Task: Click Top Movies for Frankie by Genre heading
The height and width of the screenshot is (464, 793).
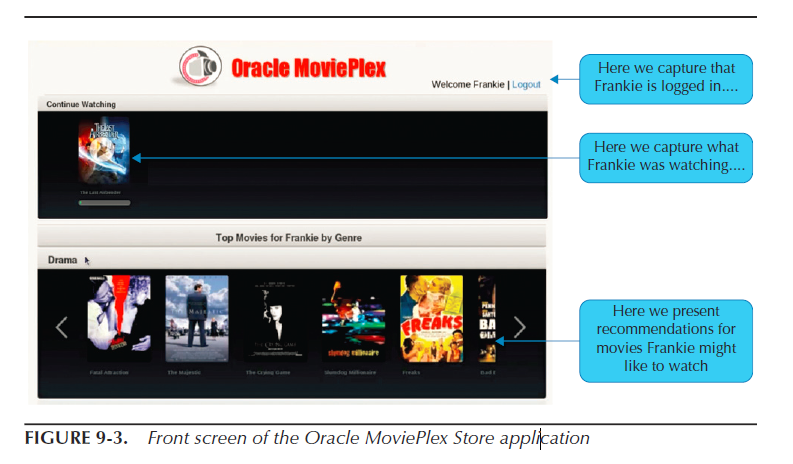Action: point(289,238)
